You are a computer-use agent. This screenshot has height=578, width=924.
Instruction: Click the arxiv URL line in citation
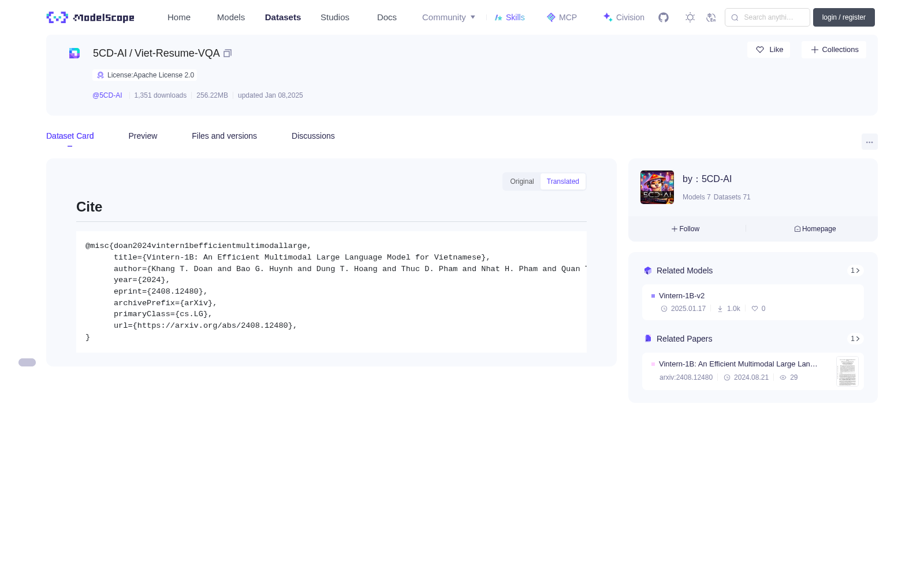[x=205, y=326]
